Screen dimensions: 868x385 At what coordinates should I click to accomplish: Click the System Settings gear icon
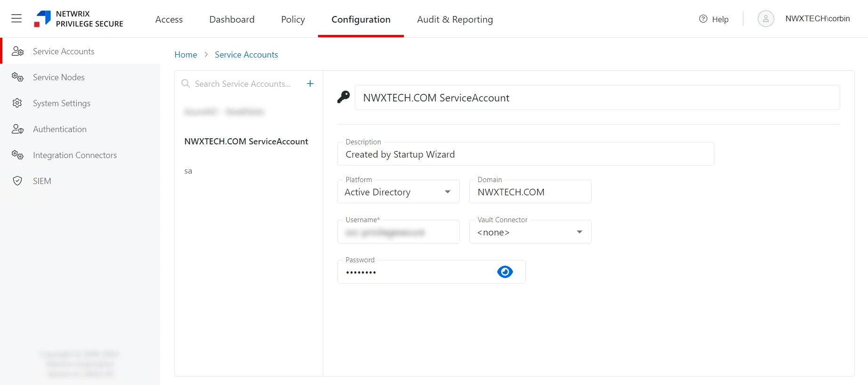click(17, 103)
